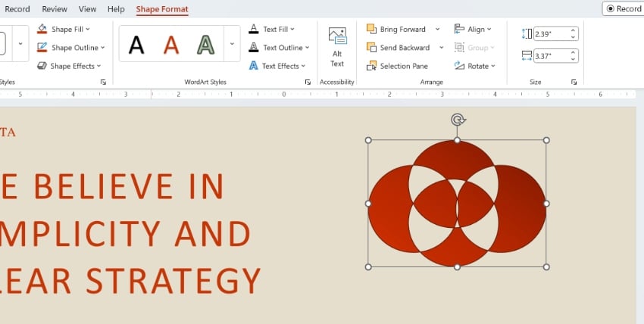Screen dimensions: 644x324
Task: Open Shape Effects options
Action: click(71, 66)
